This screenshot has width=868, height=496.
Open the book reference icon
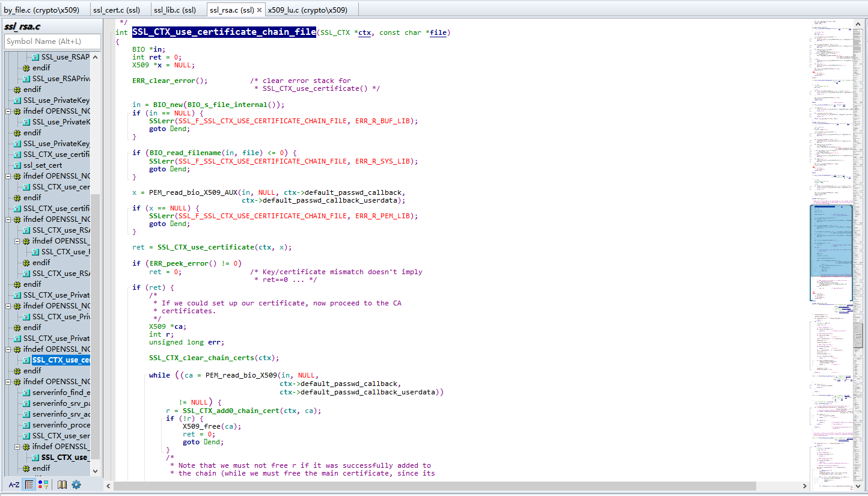coord(63,485)
